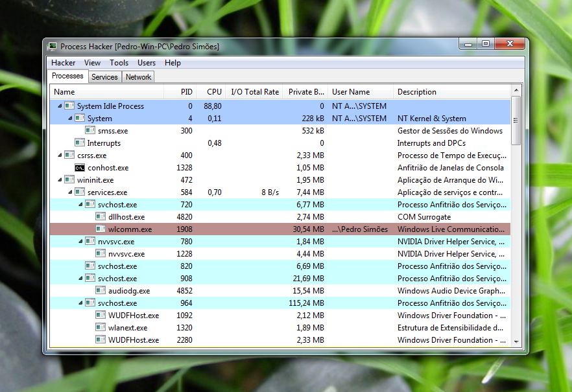Open the Help menu
The image size is (572, 392).
coord(173,63)
